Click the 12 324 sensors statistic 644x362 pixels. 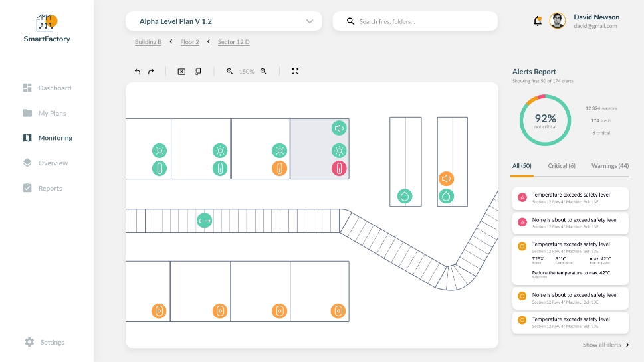[601, 108]
